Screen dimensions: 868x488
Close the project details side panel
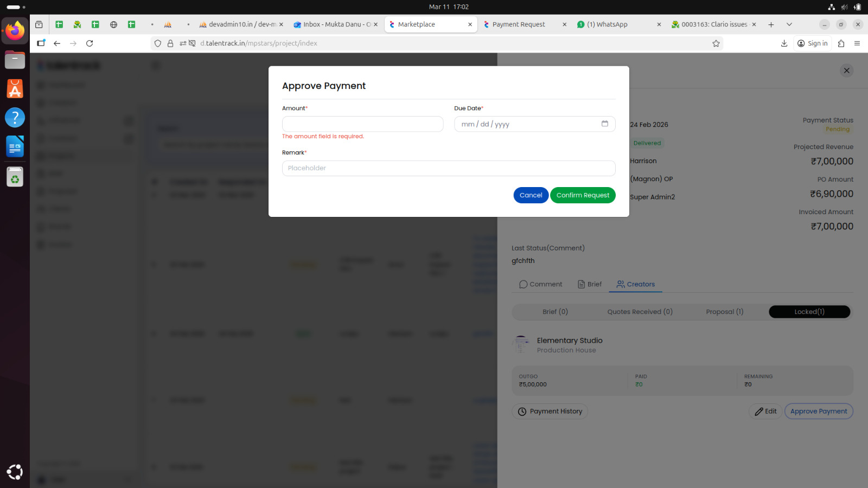coord(846,70)
